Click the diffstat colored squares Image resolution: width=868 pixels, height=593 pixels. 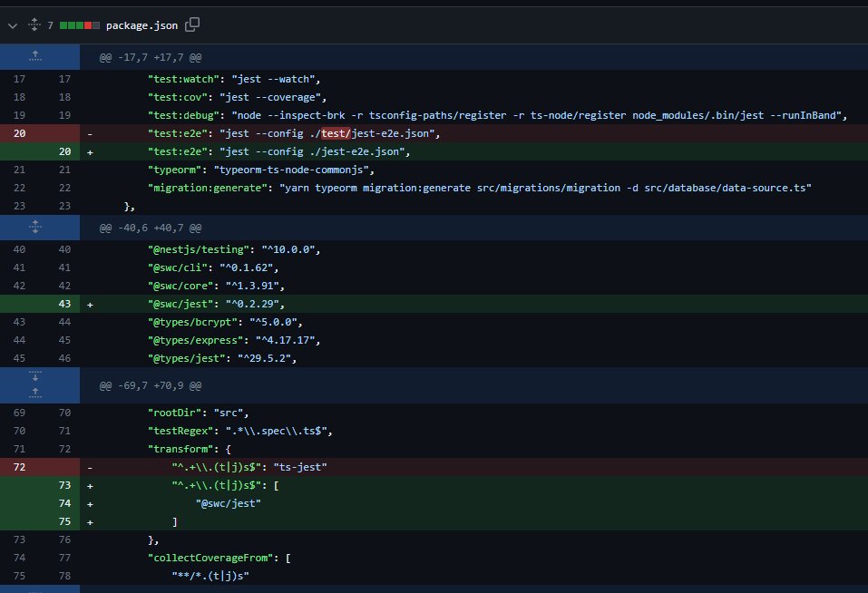[80, 25]
